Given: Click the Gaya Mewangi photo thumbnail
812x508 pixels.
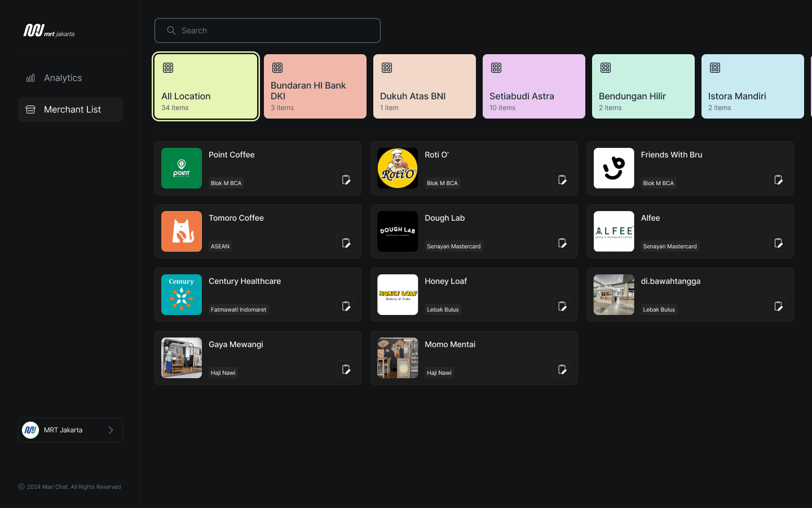Looking at the screenshot, I should pyautogui.click(x=182, y=358).
